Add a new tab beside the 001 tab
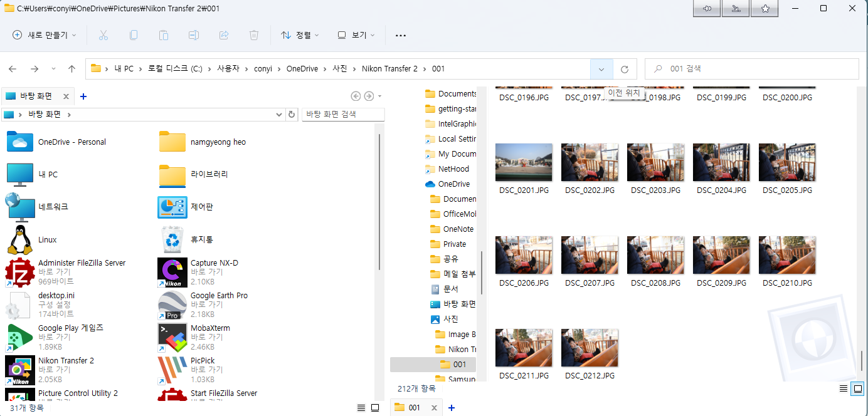The image size is (868, 416). 452,408
